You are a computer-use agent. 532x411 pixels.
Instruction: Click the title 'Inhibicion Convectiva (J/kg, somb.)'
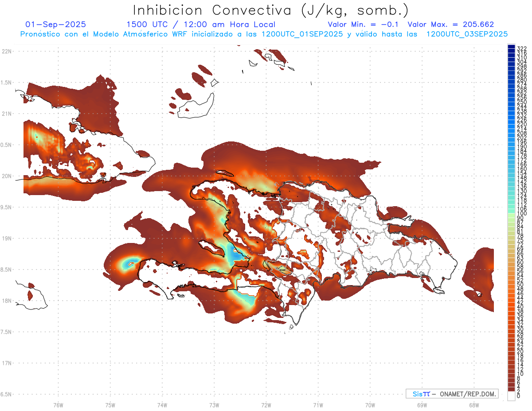[x=271, y=11]
